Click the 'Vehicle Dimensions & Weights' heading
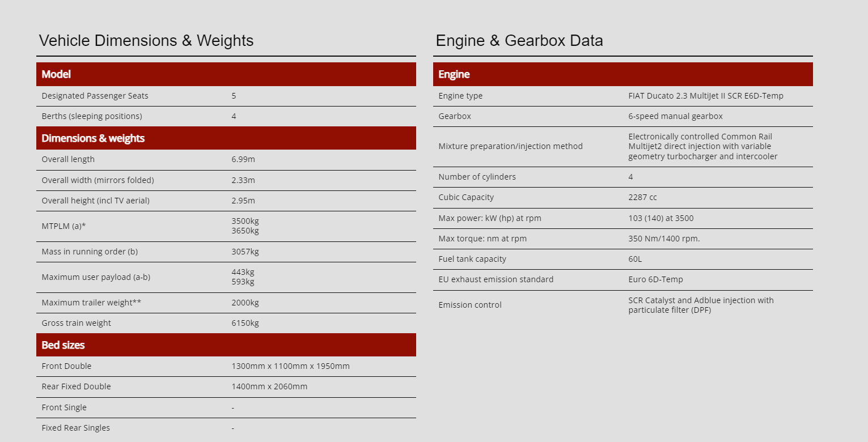This screenshot has width=868, height=442. click(146, 41)
